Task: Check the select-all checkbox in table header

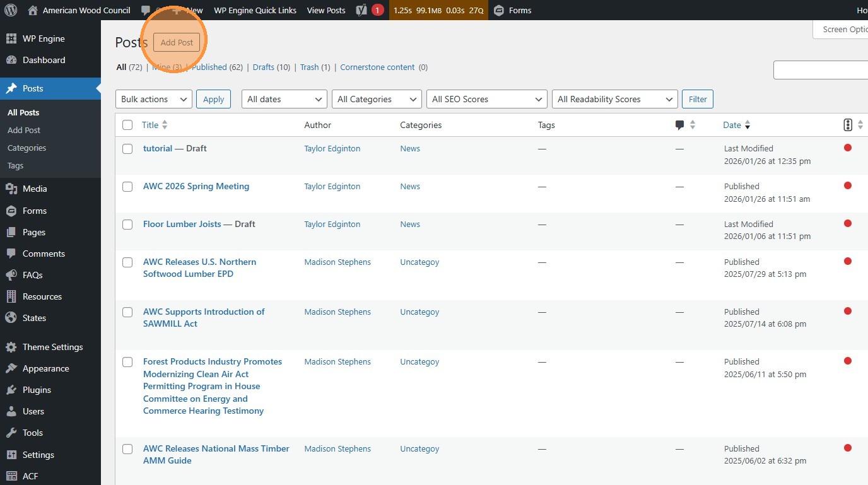Action: [127, 125]
